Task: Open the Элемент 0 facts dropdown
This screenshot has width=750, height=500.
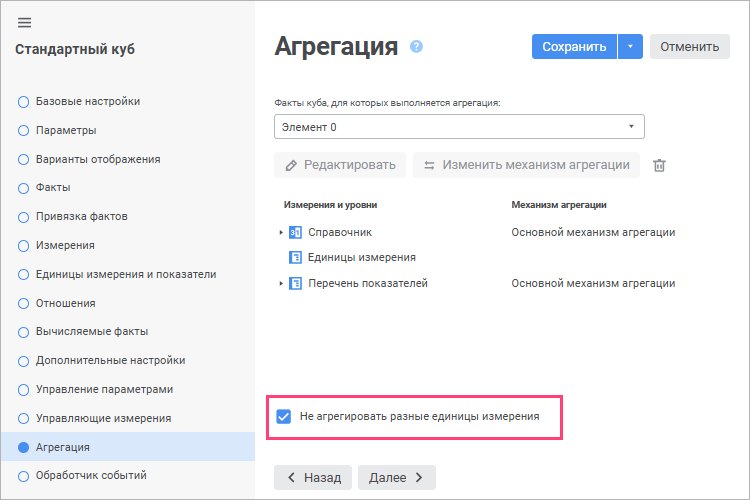Action: tap(459, 127)
